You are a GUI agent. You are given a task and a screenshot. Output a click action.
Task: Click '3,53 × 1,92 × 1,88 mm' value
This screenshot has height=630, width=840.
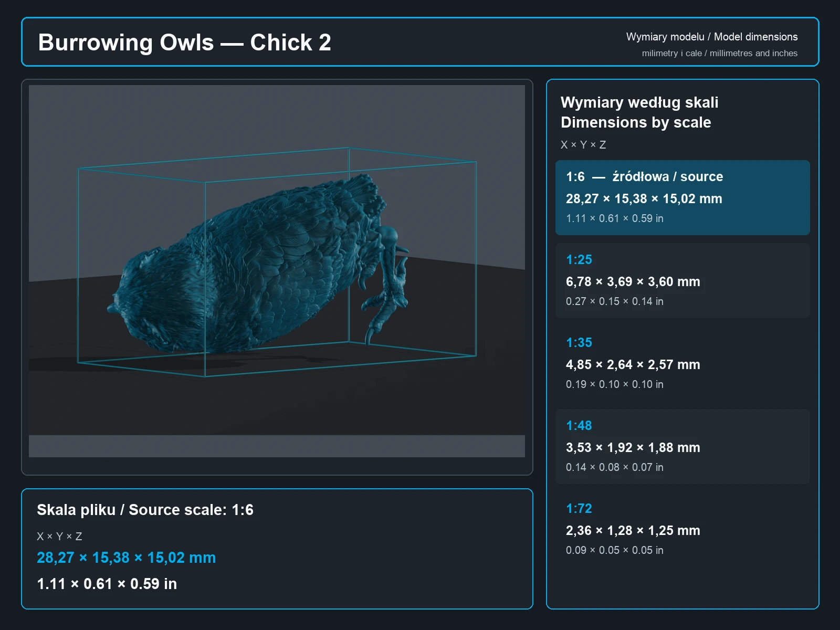click(633, 447)
